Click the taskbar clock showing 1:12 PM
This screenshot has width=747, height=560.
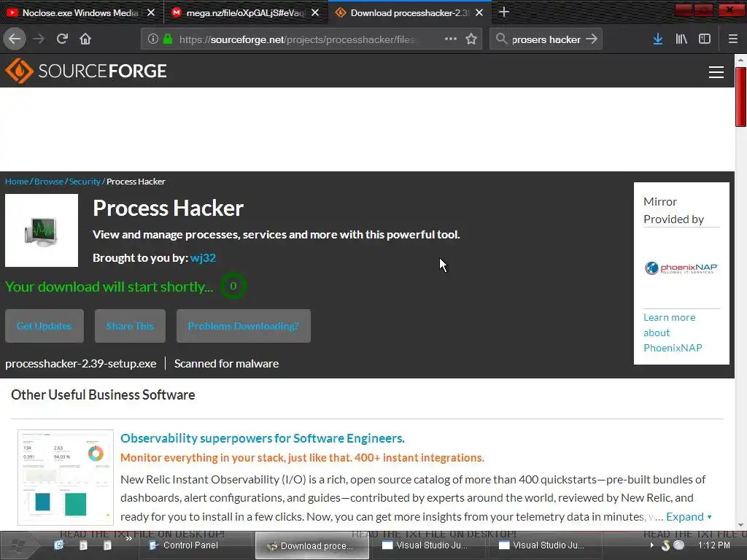713,545
